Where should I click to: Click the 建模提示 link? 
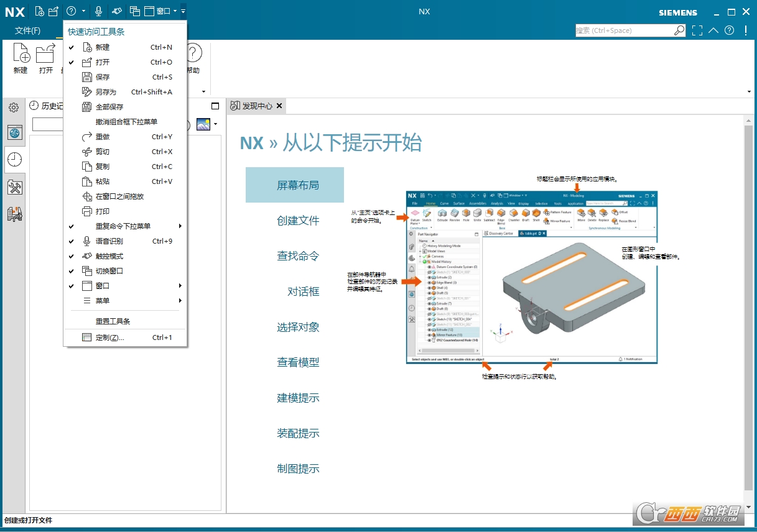coord(298,397)
